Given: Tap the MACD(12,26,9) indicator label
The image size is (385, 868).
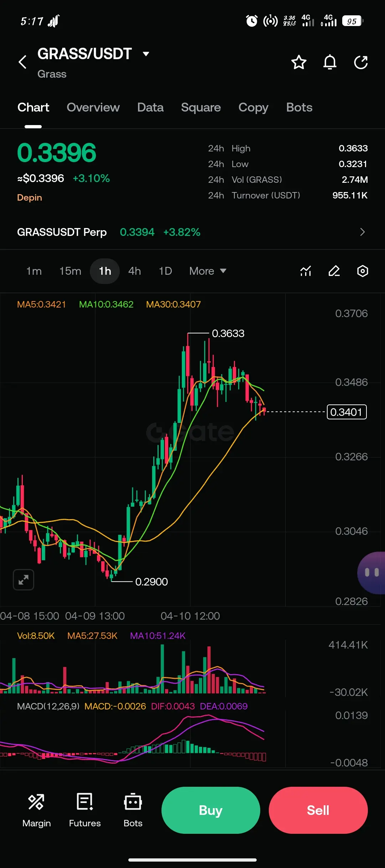Looking at the screenshot, I should [x=48, y=706].
